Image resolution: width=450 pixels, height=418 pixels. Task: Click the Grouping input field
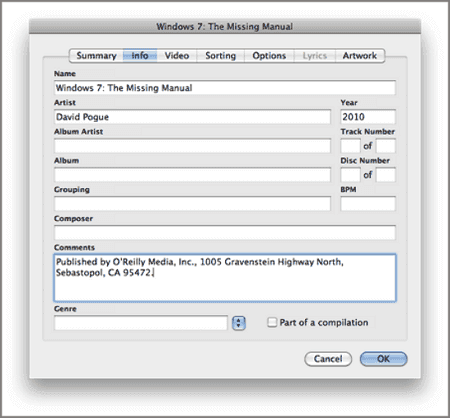tap(192, 204)
